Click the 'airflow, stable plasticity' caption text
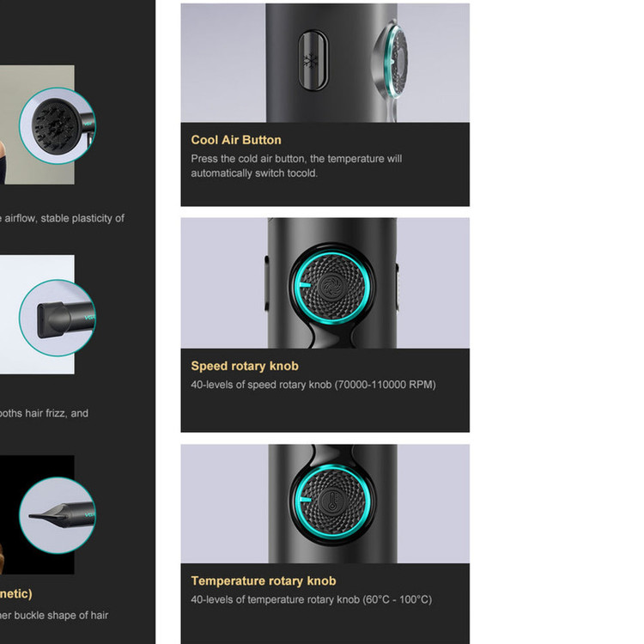Screen dimensions: 644x644 click(62, 218)
